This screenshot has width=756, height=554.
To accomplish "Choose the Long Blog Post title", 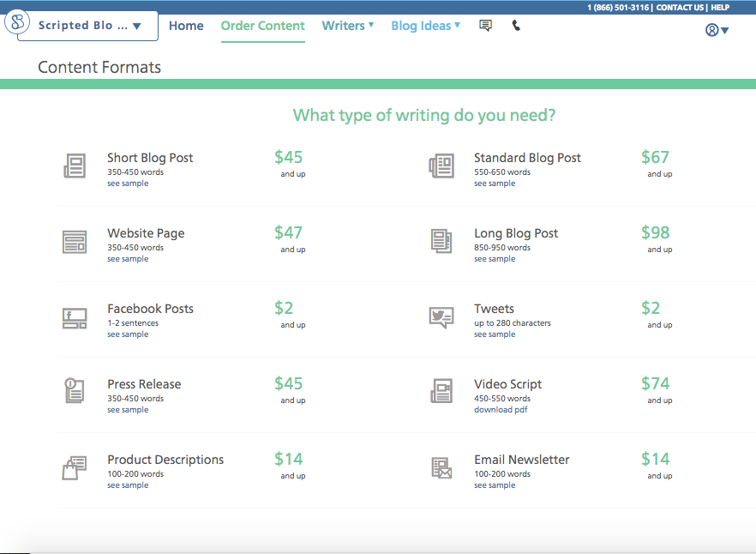I will (516, 233).
